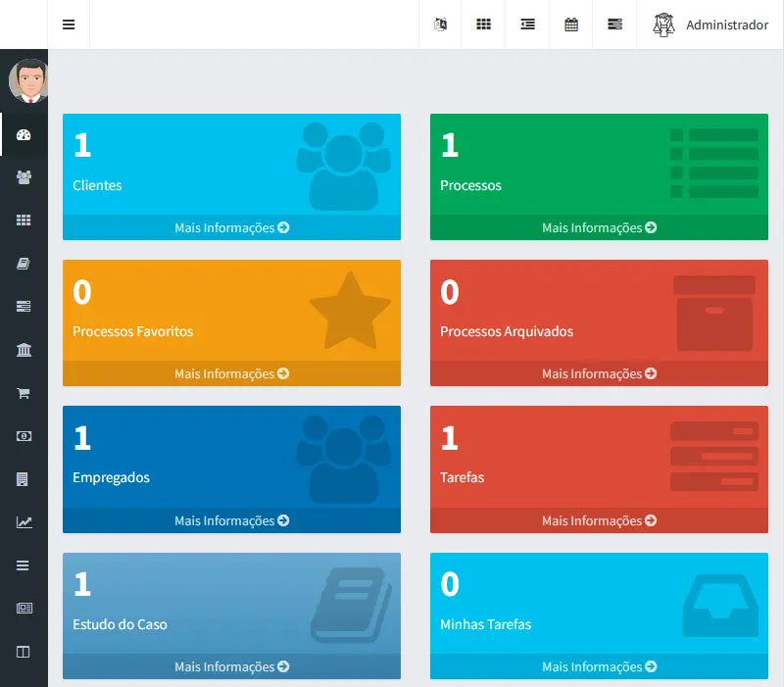Open the shopping cart icon in sidebar

(x=24, y=393)
